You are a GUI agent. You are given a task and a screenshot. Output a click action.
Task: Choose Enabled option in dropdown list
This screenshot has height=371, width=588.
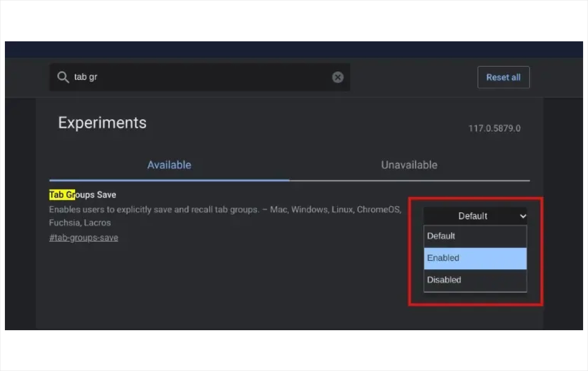pos(475,258)
